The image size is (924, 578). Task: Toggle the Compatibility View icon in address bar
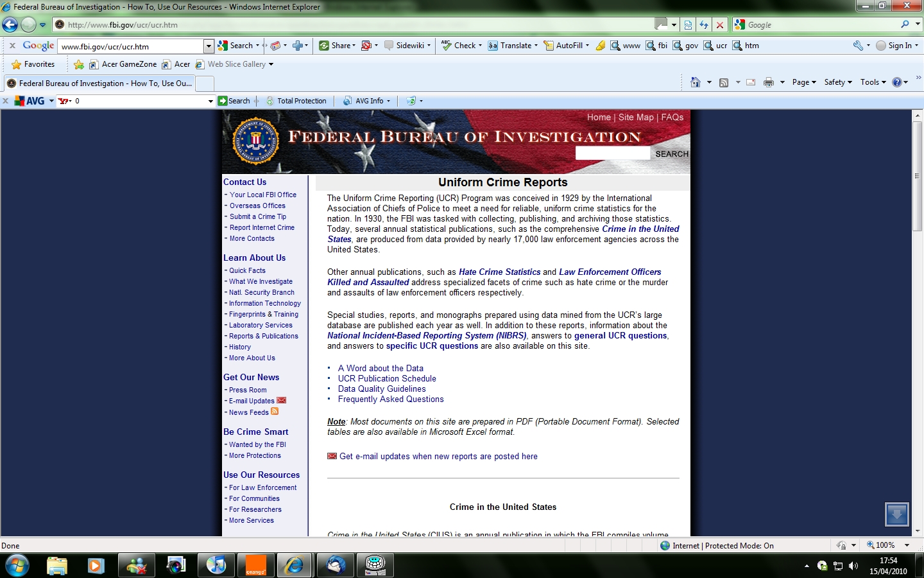688,25
